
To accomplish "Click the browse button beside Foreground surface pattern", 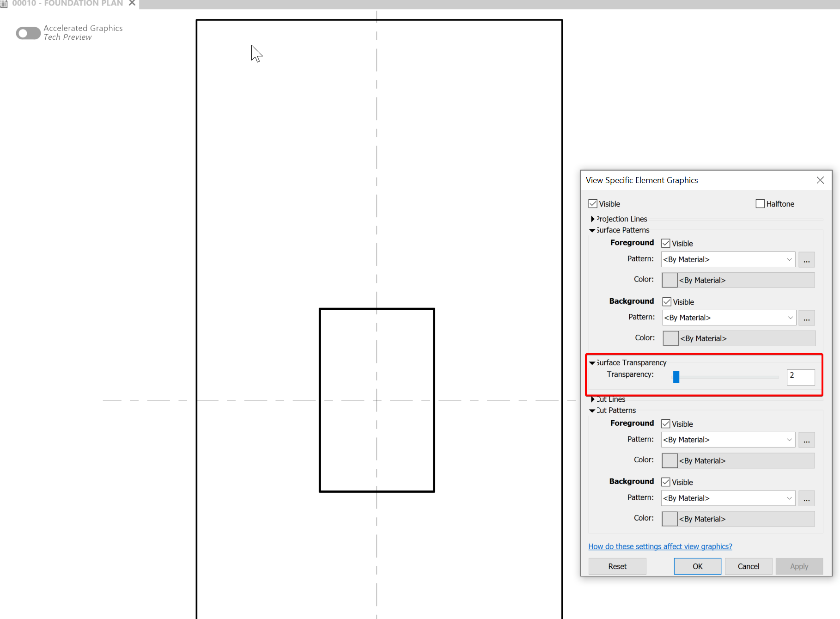I will click(807, 259).
